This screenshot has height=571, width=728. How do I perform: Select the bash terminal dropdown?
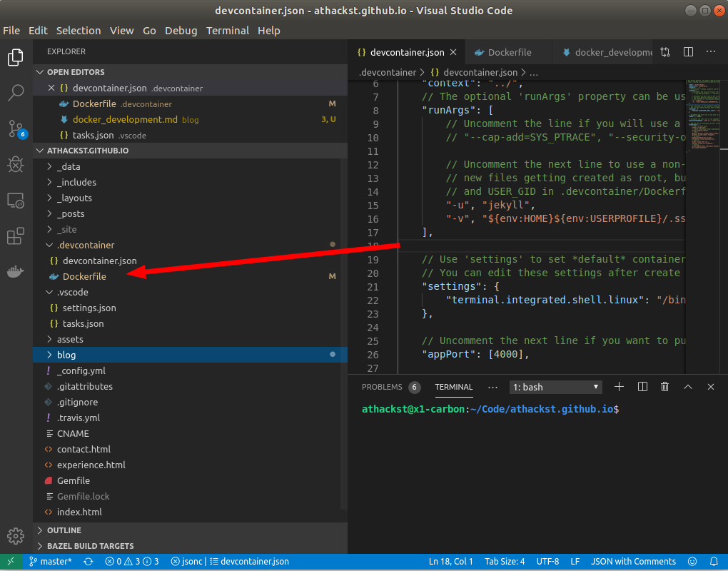pyautogui.click(x=556, y=387)
